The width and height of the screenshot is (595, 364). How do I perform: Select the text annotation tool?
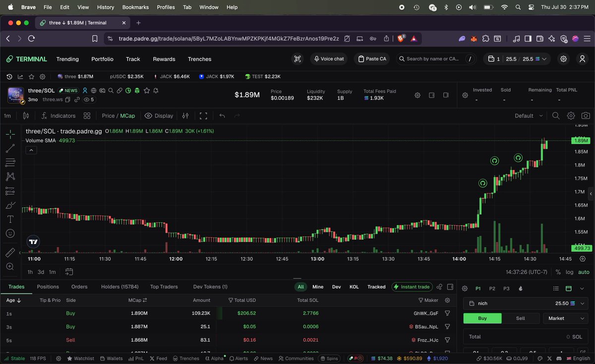[10, 219]
